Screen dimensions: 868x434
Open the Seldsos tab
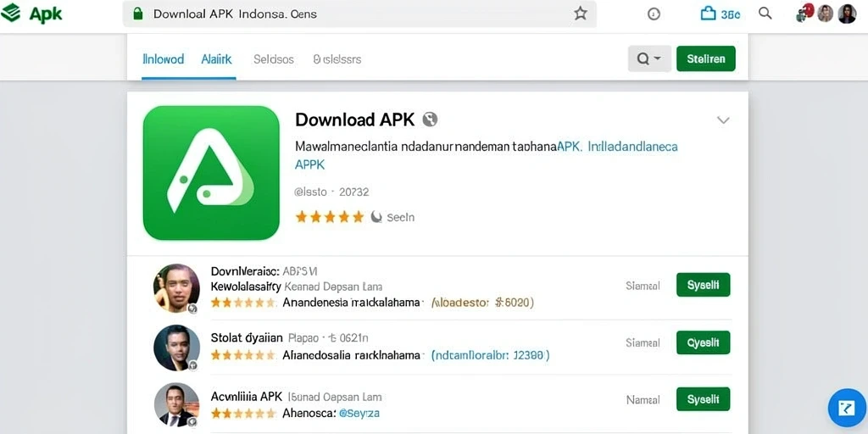tap(274, 59)
